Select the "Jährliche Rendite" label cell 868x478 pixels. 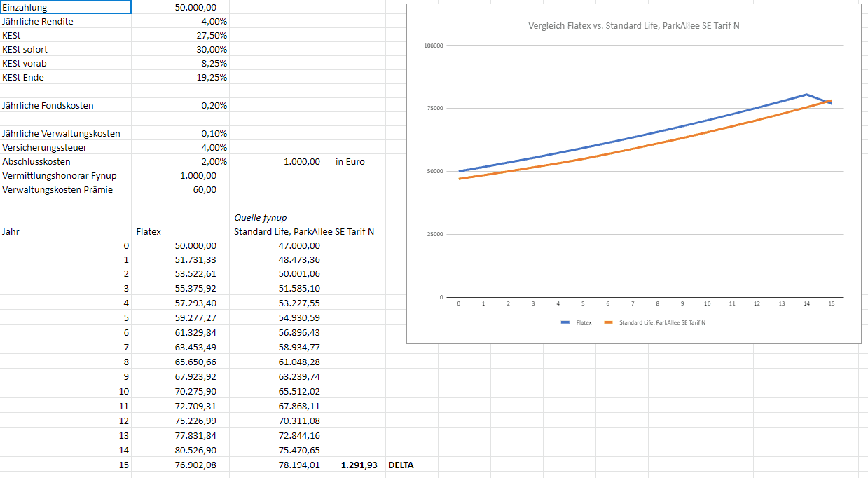66,21
